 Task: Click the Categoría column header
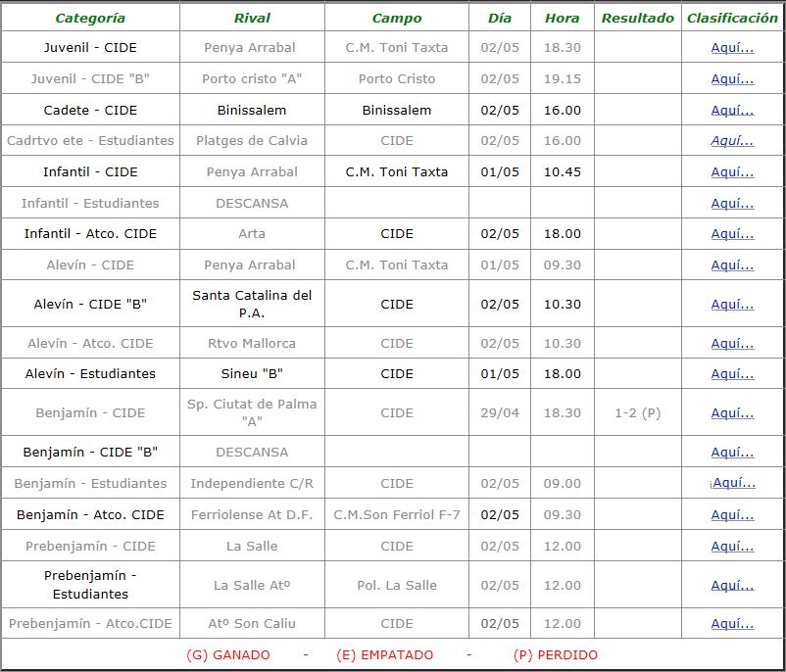(90, 18)
